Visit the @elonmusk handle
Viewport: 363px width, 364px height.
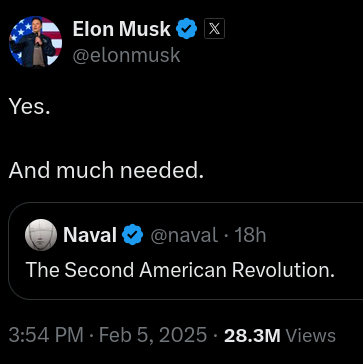127,55
